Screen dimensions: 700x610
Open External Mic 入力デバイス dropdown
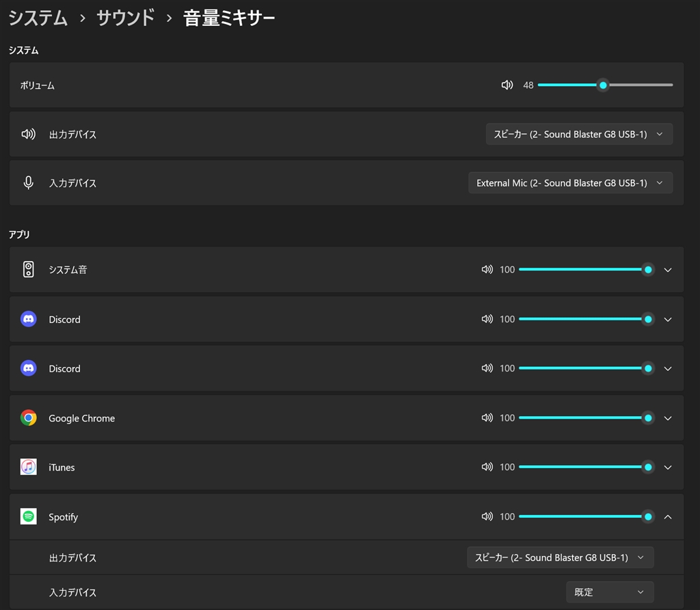[570, 183]
